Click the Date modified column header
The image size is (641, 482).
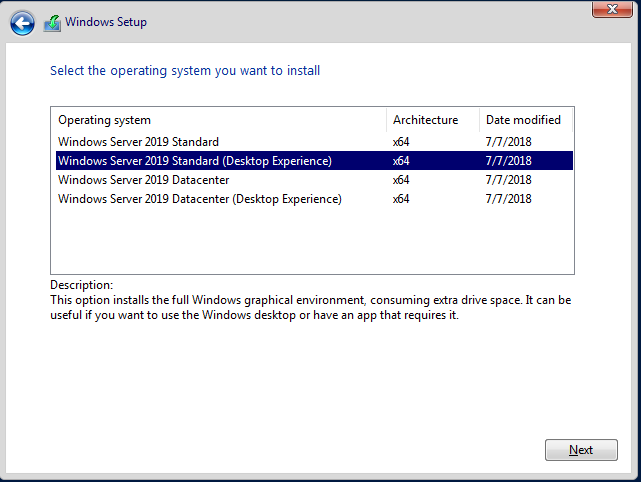tap(522, 120)
